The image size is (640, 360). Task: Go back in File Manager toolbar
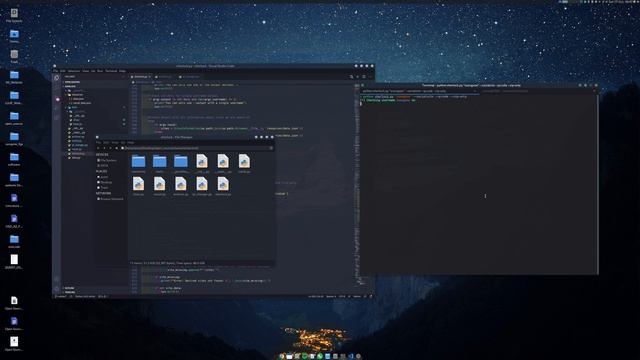coord(98,148)
